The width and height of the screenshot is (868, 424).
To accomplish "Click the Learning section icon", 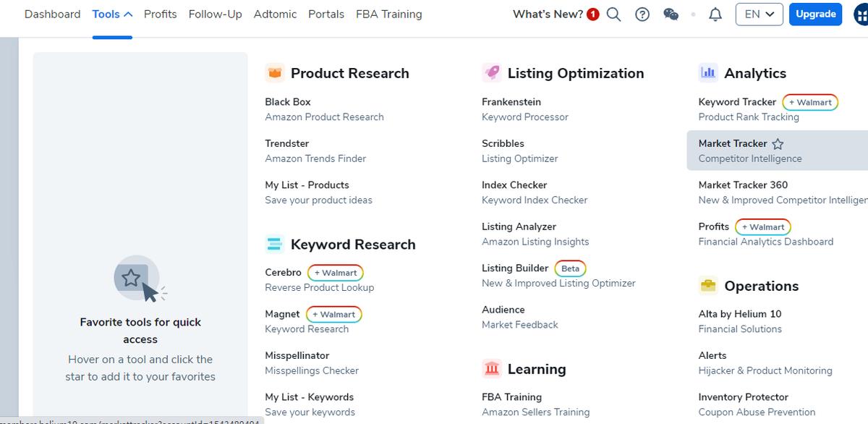I will pyautogui.click(x=491, y=369).
